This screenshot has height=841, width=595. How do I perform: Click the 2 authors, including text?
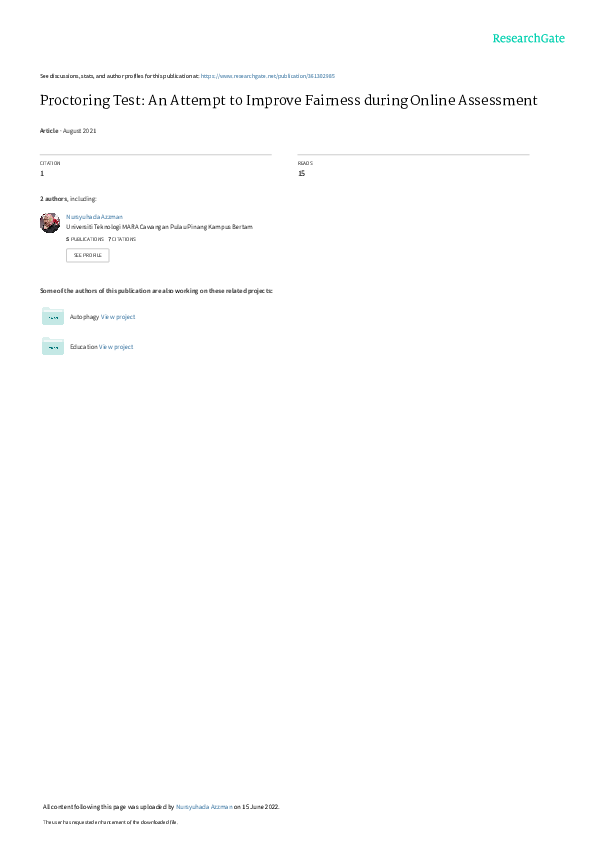point(68,199)
